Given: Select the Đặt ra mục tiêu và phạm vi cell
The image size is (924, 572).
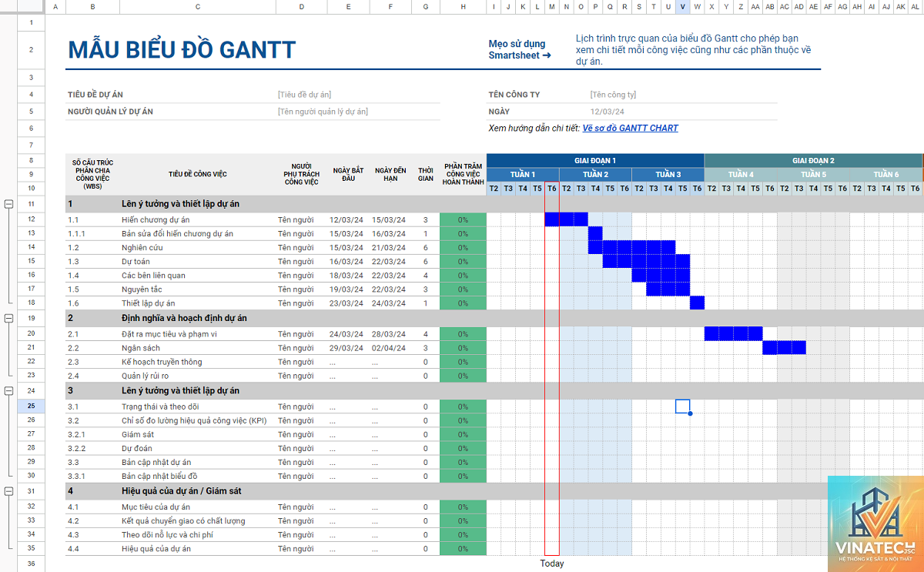Looking at the screenshot, I should pyautogui.click(x=198, y=334).
